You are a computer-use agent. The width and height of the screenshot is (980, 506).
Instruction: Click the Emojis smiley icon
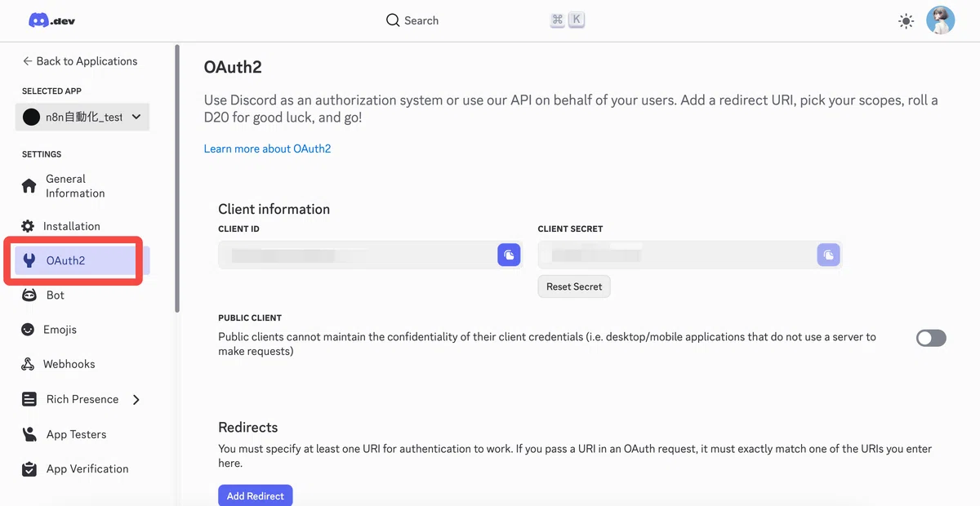point(29,330)
